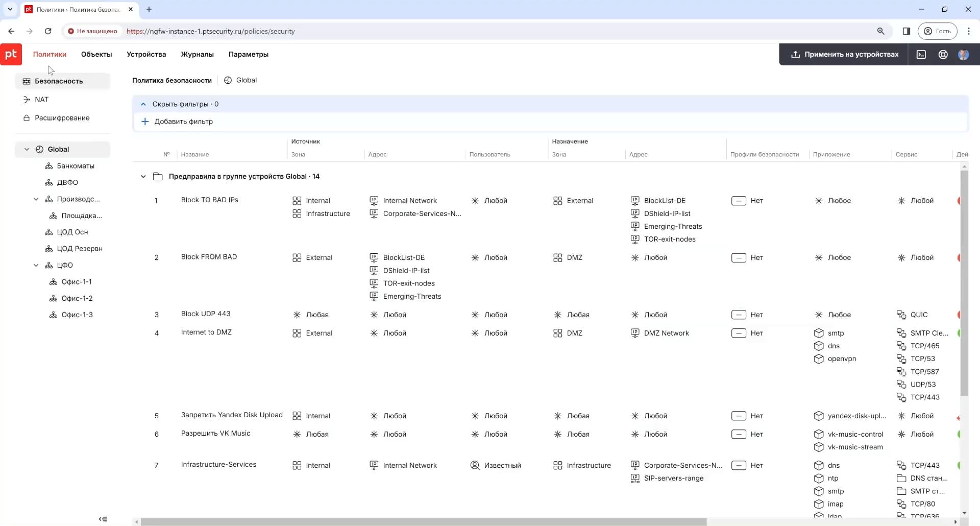Screen dimensions: 980x526
Task: Click the collapse sidebar icon at bottom
Action: click(103, 519)
